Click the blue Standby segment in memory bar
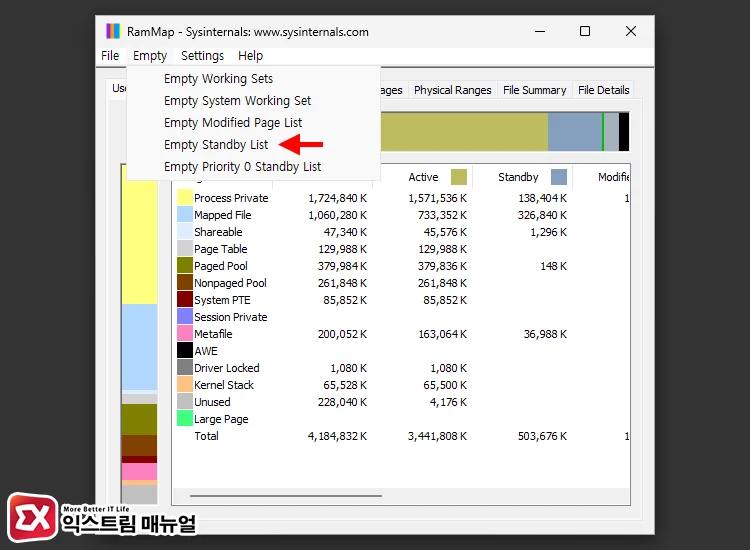This screenshot has width=750, height=550. tap(574, 132)
